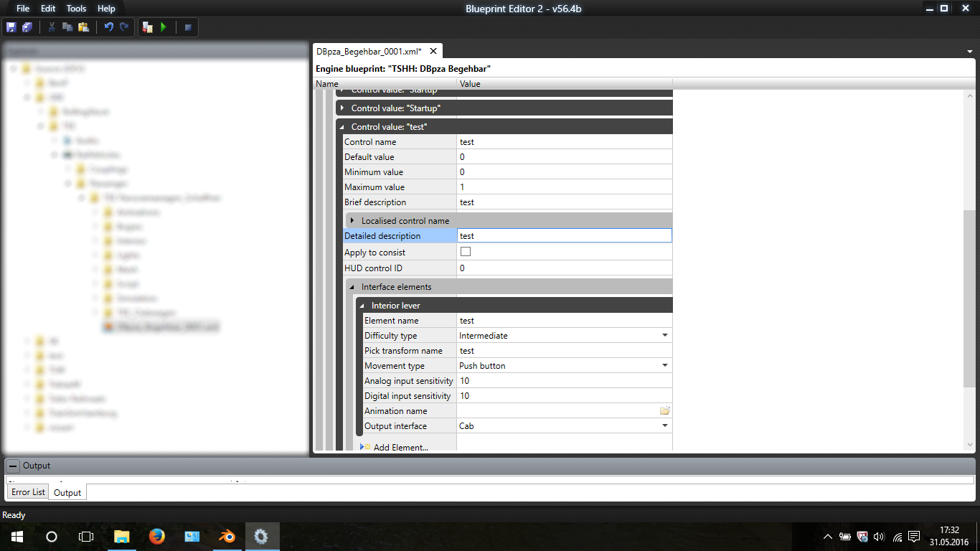This screenshot has height=551, width=980.
Task: Open Cortana search circle on taskbar
Action: pos(52,536)
